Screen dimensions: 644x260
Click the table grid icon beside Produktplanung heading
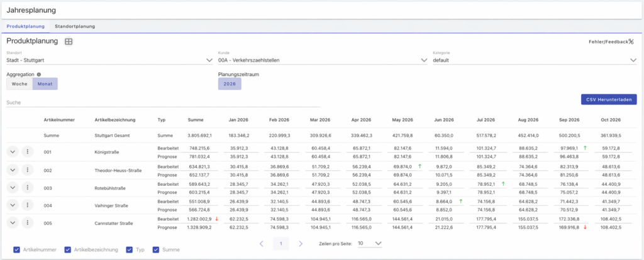(x=69, y=41)
